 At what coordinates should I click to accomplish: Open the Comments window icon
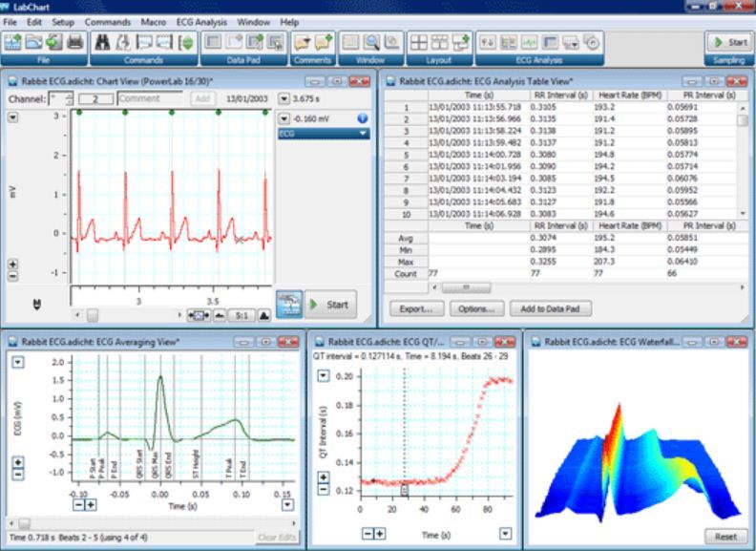point(303,42)
